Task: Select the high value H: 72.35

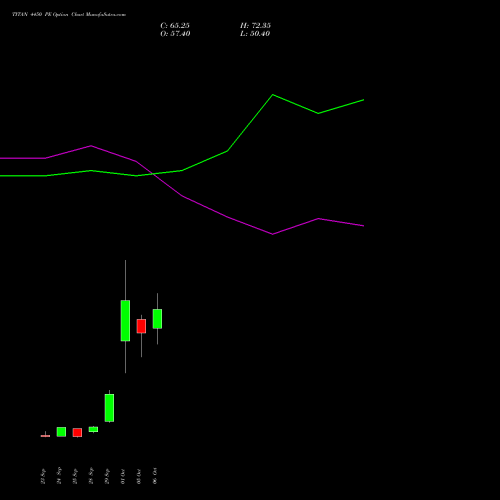Action: point(255,25)
